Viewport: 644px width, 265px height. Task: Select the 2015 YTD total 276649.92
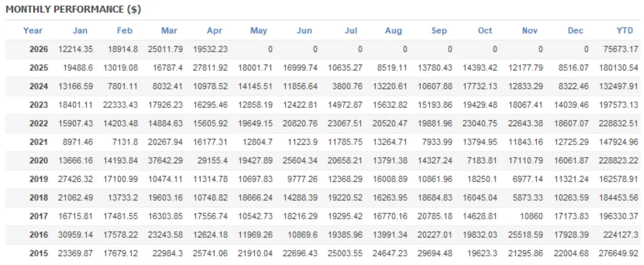(x=619, y=254)
